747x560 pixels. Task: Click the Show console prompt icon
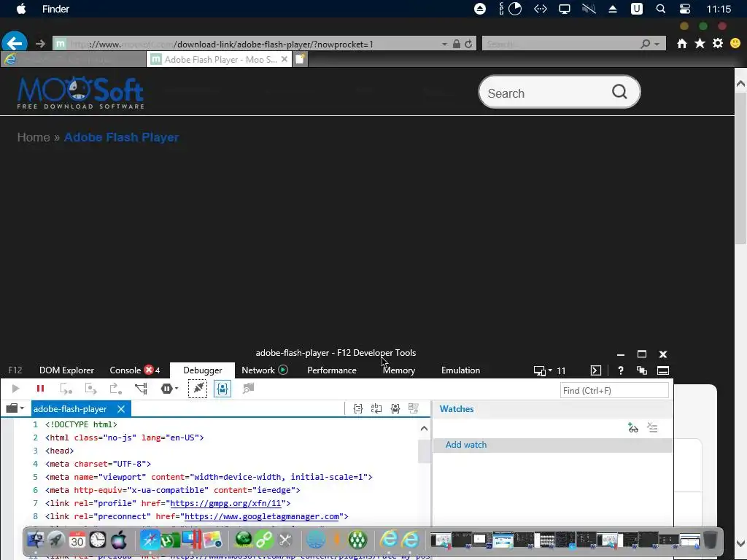595,370
